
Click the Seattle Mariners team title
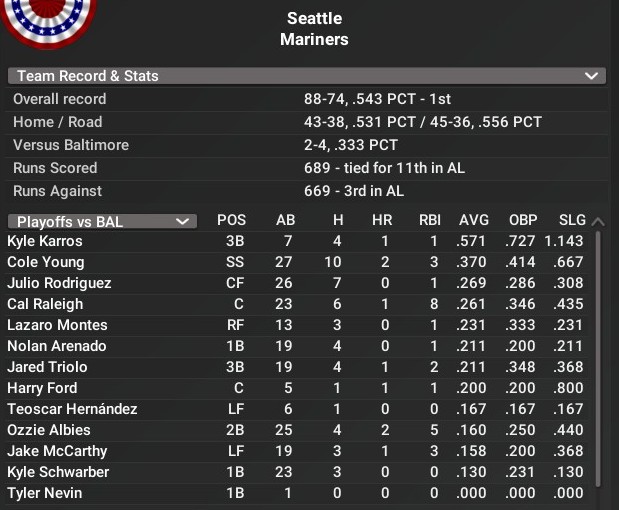point(314,29)
